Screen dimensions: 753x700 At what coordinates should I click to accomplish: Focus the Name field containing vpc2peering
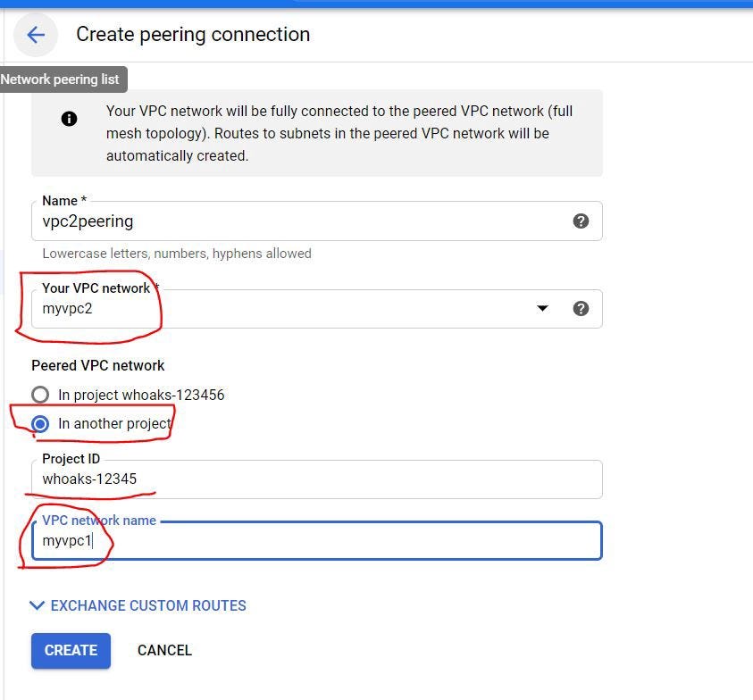point(316,221)
